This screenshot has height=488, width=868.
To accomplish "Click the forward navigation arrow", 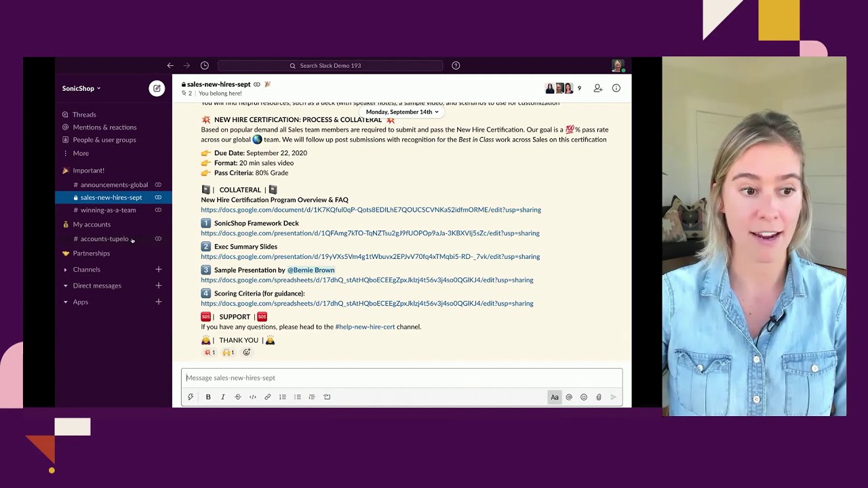I will (186, 66).
